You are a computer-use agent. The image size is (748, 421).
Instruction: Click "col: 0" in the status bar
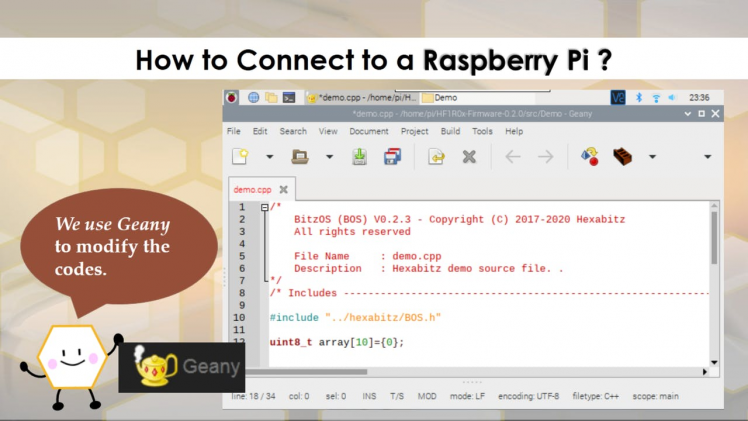[299, 396]
